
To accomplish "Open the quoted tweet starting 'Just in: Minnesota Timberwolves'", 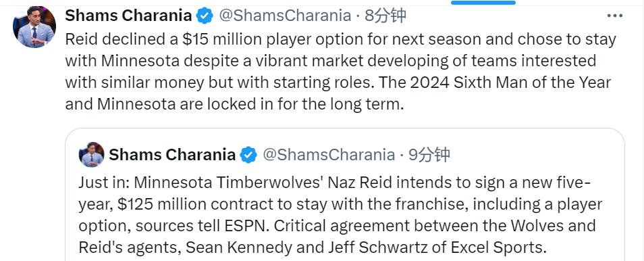I will coord(344,194).
